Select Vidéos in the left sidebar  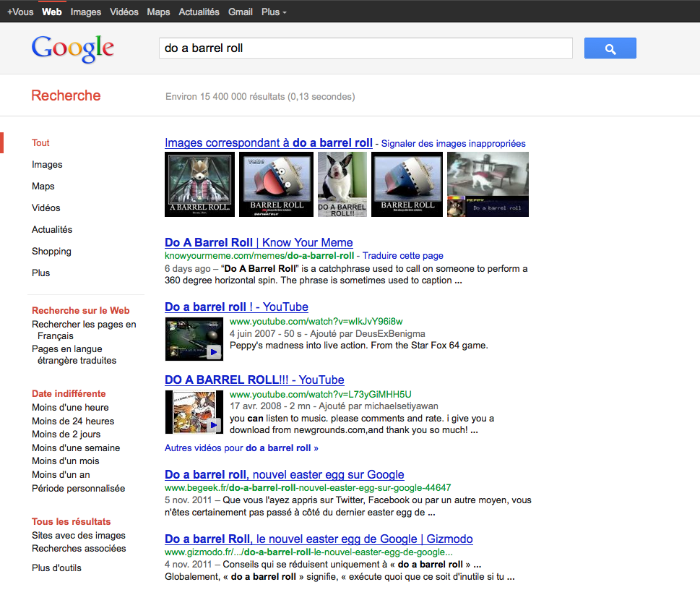click(x=46, y=208)
